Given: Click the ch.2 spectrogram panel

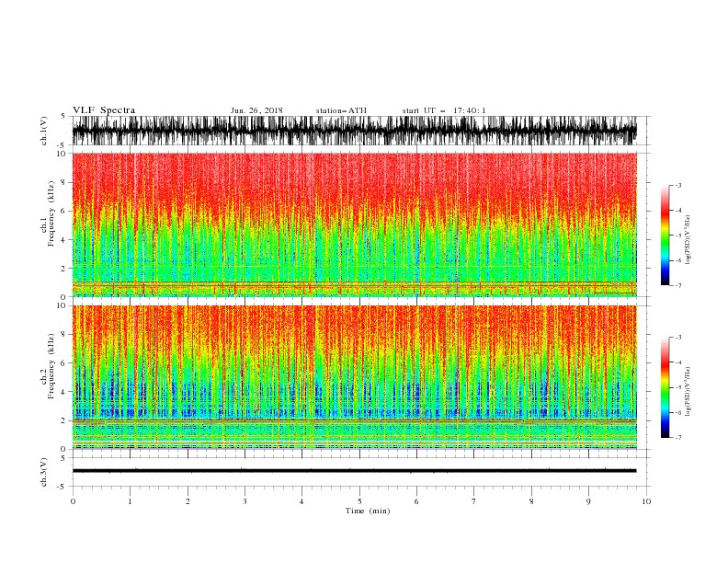Looking at the screenshot, I should [354, 377].
